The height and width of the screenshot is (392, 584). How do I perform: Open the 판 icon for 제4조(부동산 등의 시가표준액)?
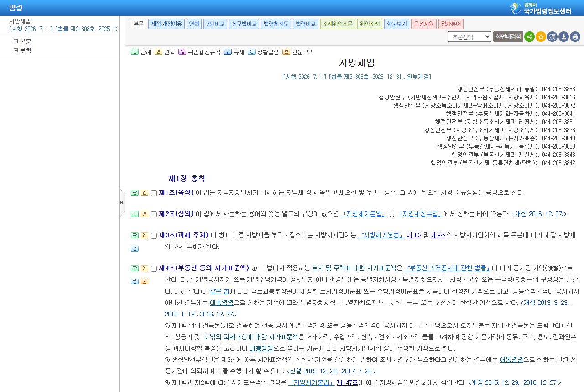tap(135, 268)
